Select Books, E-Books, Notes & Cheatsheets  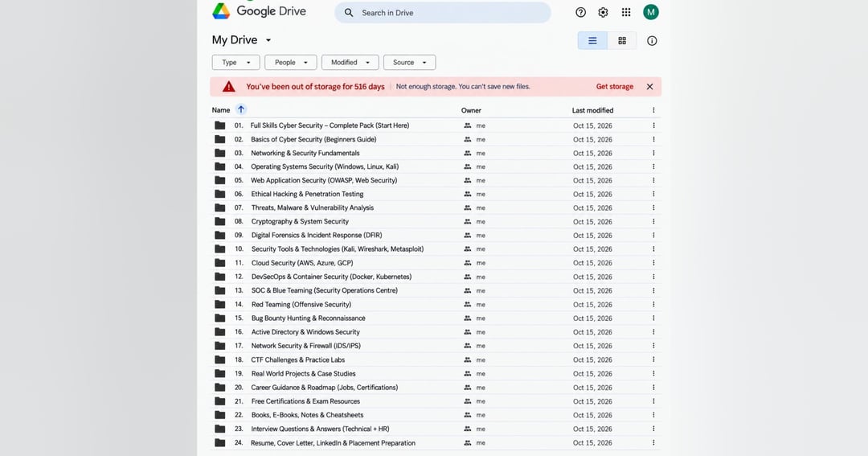coord(307,415)
